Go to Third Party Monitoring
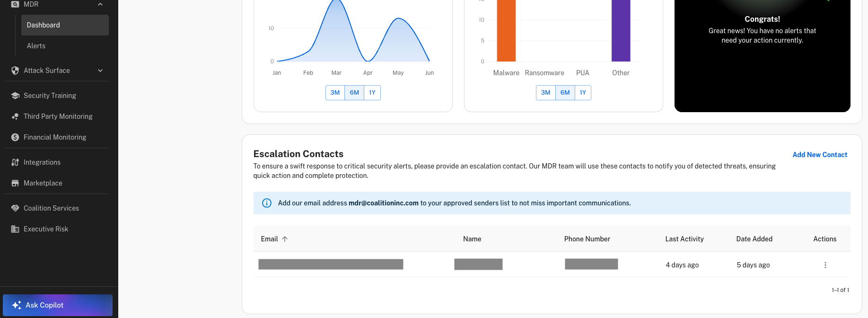The image size is (868, 318). (58, 116)
